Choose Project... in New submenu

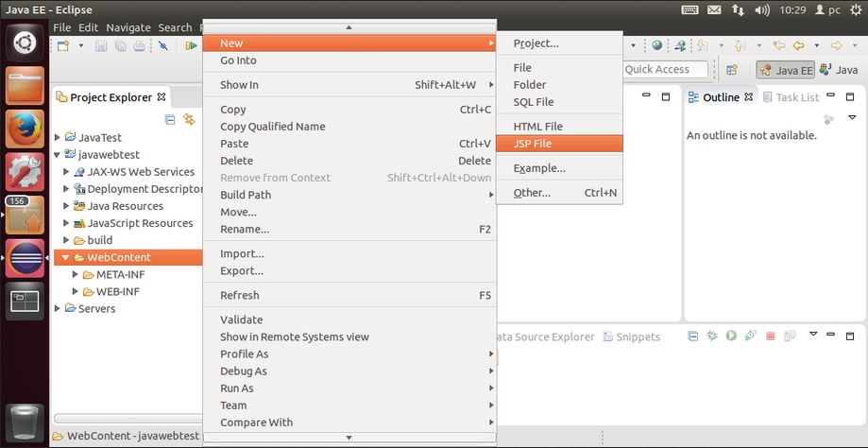(560, 43)
